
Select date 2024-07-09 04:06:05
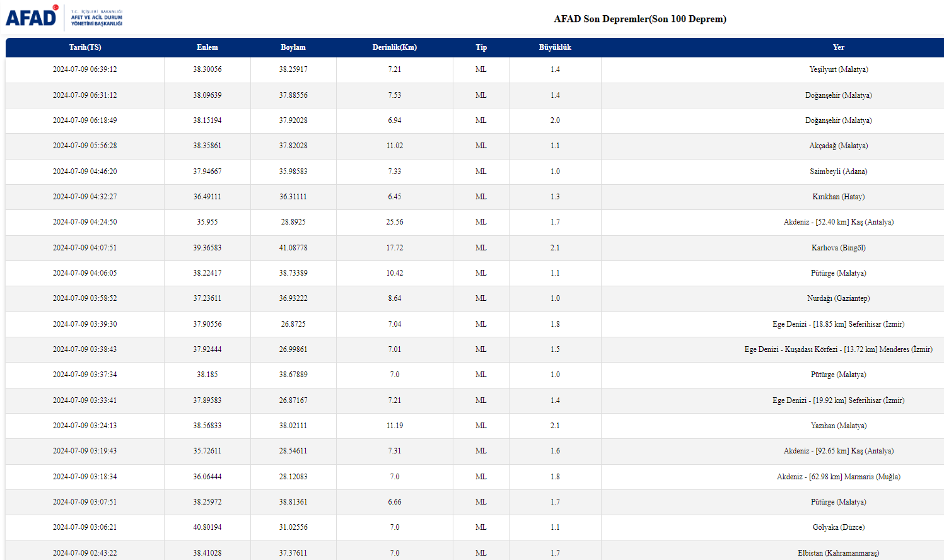tap(85, 273)
